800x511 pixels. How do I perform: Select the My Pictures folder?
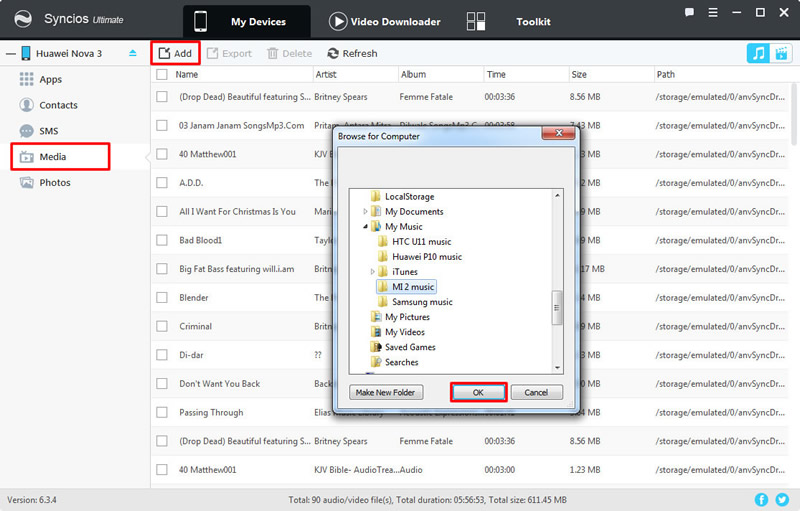pyautogui.click(x=401, y=317)
